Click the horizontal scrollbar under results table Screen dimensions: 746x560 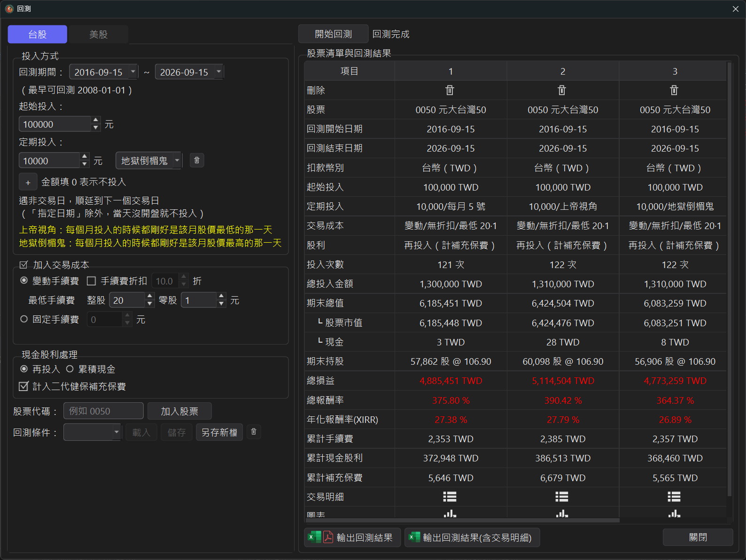point(462,520)
